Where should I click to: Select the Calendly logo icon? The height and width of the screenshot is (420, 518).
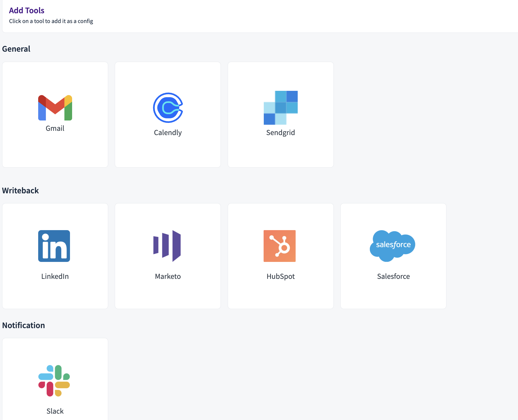168,108
